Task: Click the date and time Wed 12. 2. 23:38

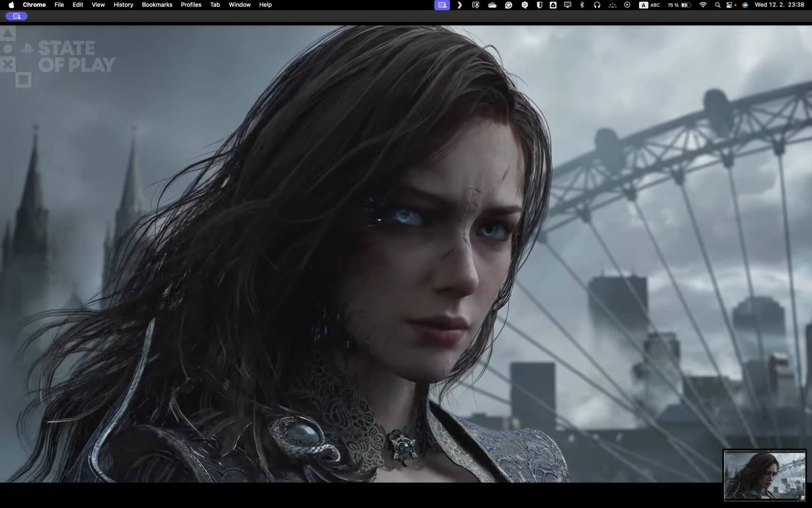Action: tap(779, 5)
